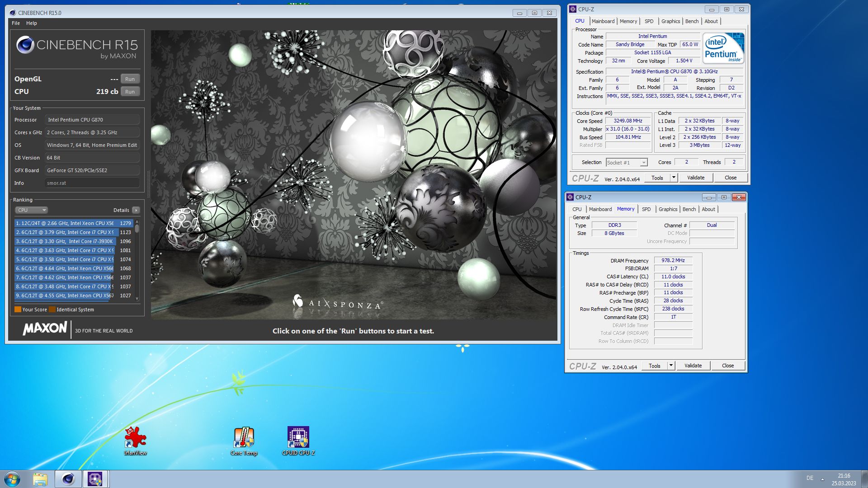Click Identical System legend swatch

click(52, 310)
